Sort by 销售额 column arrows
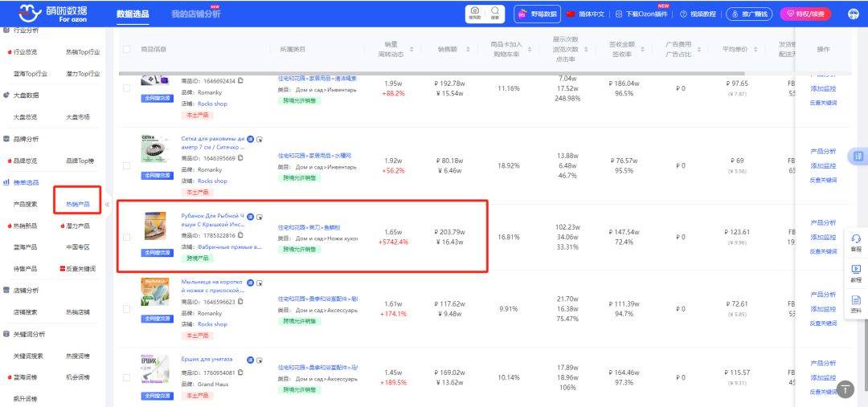 [x=468, y=49]
